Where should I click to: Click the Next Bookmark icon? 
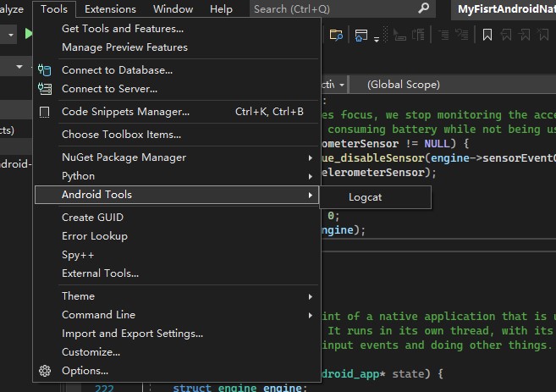(x=525, y=35)
